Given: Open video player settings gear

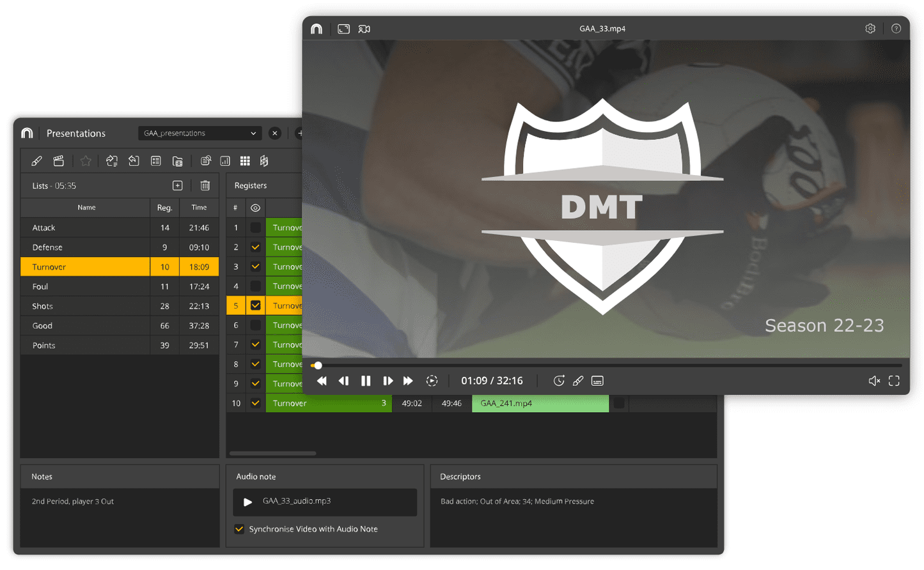Looking at the screenshot, I should (x=870, y=29).
